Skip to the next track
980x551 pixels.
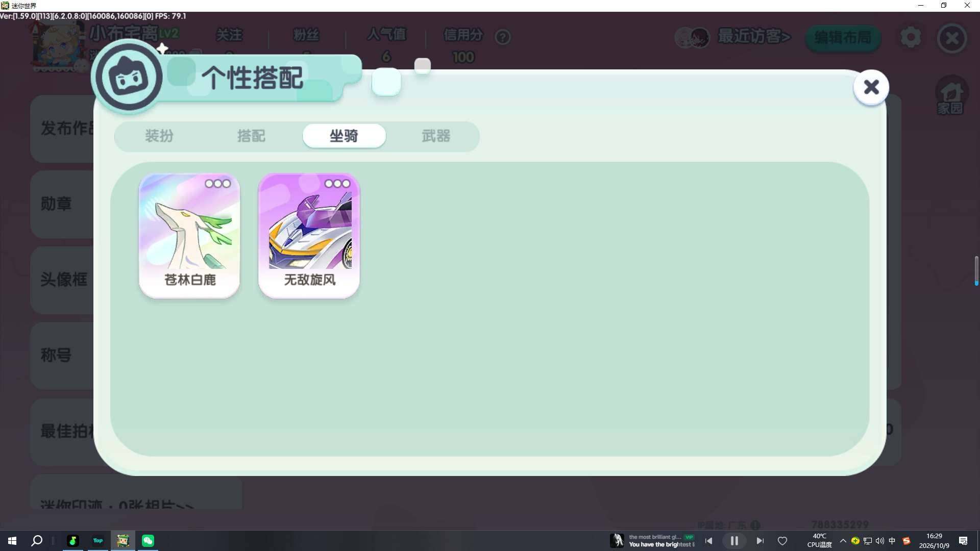(x=759, y=541)
